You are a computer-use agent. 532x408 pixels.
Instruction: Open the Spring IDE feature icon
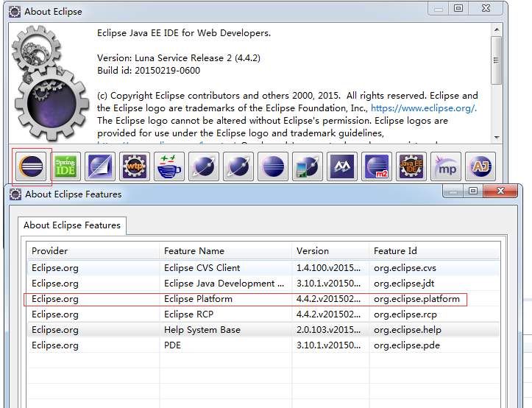pyautogui.click(x=65, y=166)
